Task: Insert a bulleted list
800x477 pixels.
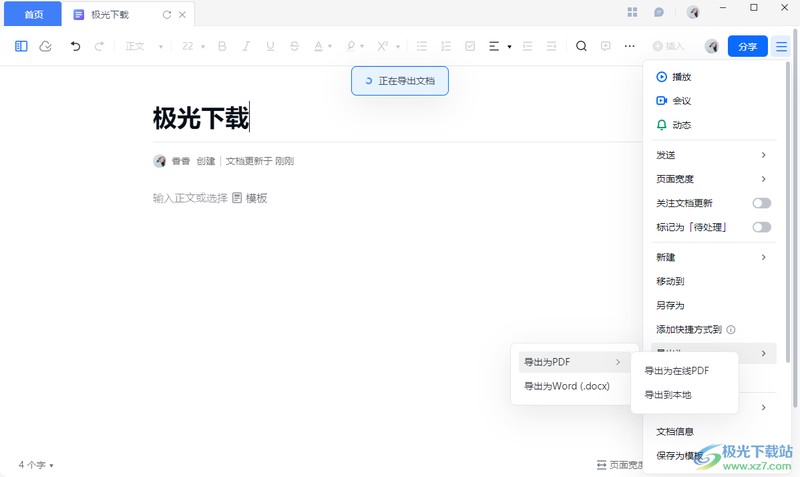Action: point(421,46)
